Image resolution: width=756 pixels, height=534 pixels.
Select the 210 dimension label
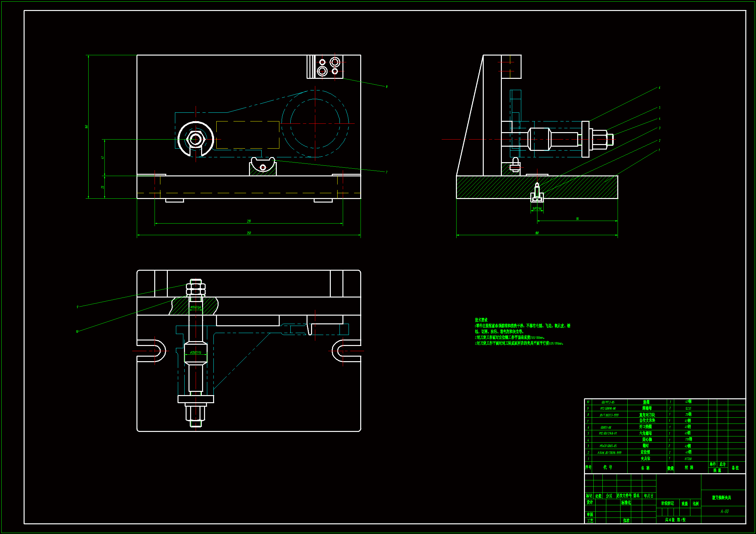(x=249, y=221)
